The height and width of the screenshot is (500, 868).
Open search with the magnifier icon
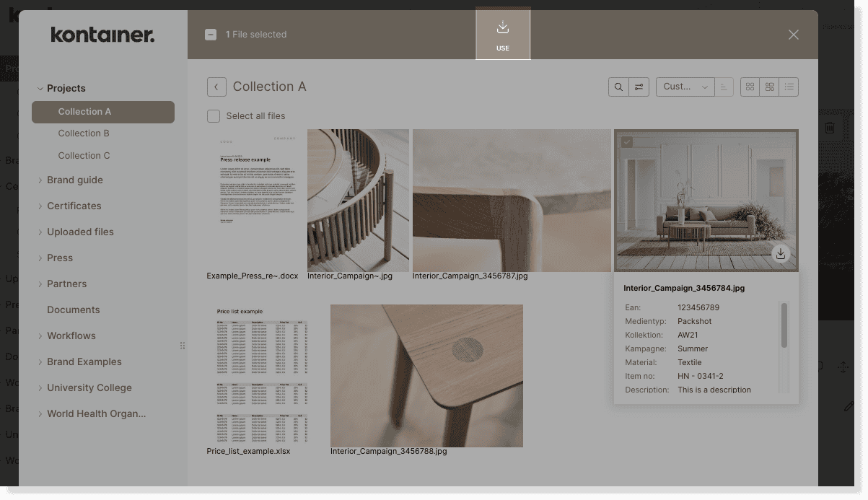click(618, 87)
